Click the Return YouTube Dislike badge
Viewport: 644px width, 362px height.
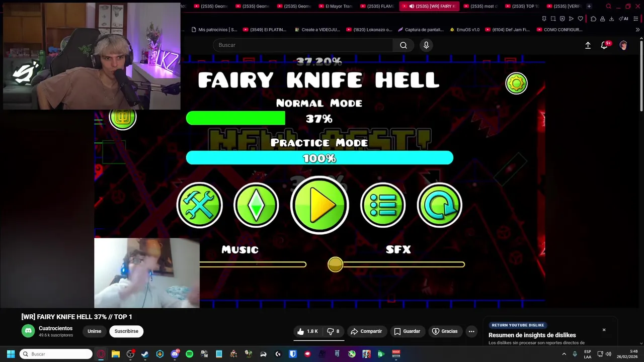(518, 325)
